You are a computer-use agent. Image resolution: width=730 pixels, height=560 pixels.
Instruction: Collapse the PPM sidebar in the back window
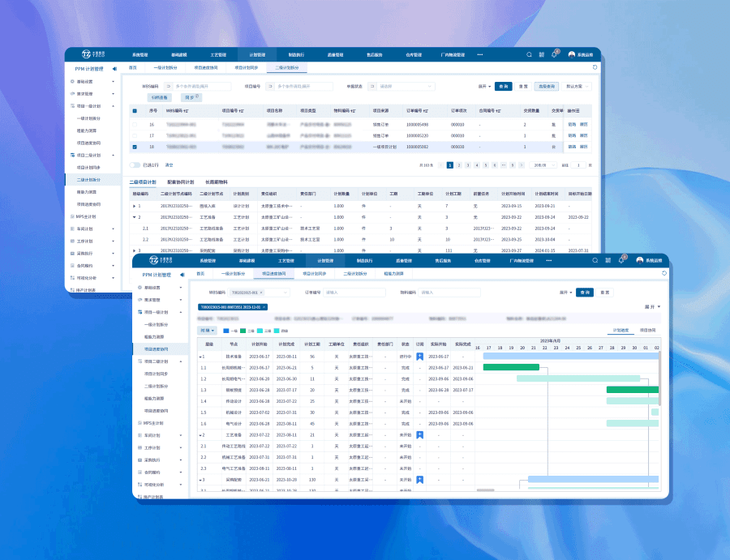(x=114, y=69)
